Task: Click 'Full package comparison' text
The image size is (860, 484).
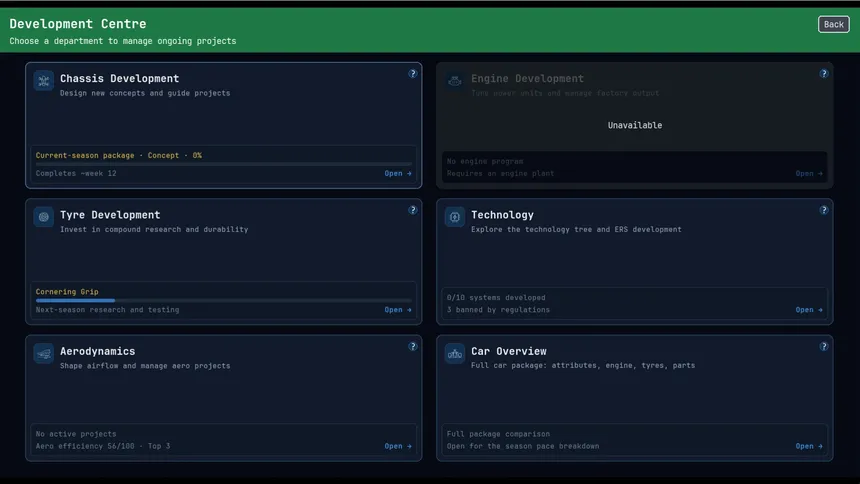Action: pos(499,434)
